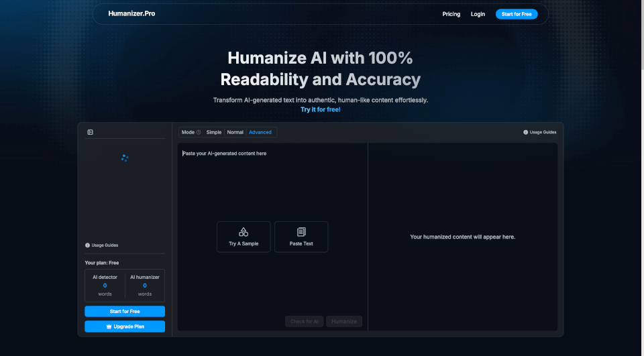Click the Upgrade Plan button
644x356 pixels.
coord(125,327)
